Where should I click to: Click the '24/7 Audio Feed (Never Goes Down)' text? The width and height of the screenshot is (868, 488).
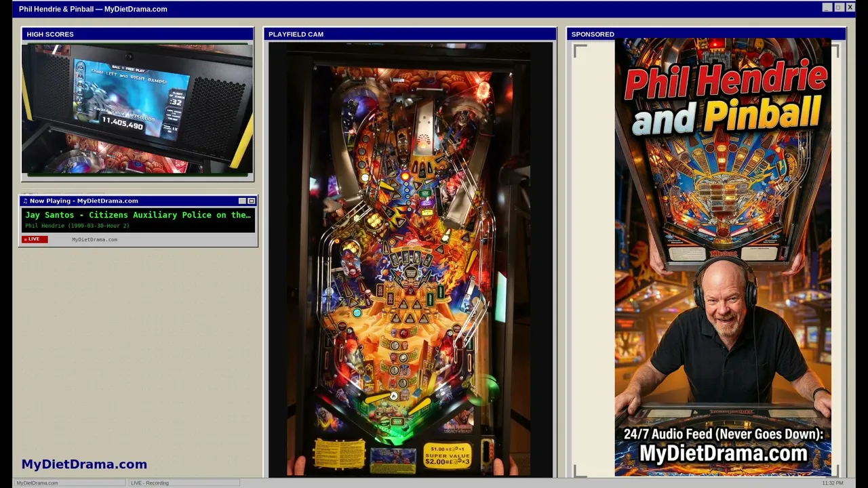pyautogui.click(x=724, y=434)
